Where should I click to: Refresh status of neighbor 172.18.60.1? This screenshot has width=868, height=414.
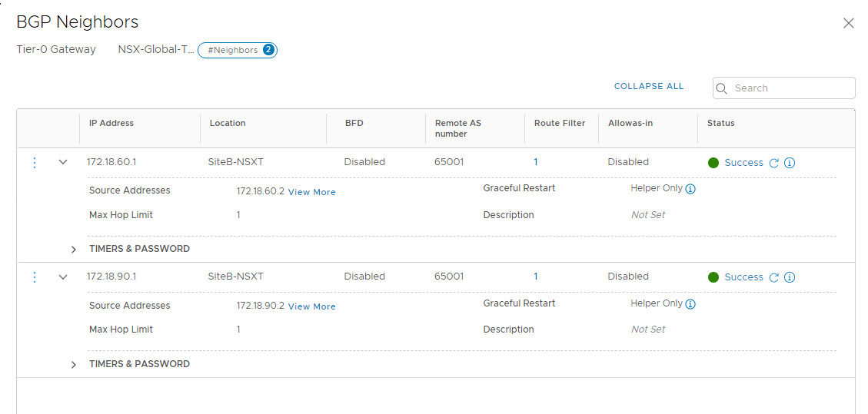pyautogui.click(x=774, y=163)
